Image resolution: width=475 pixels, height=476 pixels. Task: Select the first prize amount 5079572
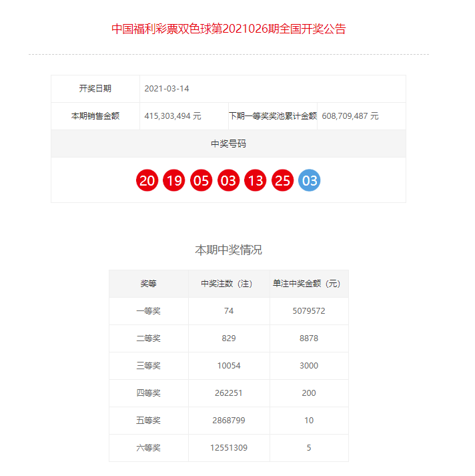coord(309,311)
